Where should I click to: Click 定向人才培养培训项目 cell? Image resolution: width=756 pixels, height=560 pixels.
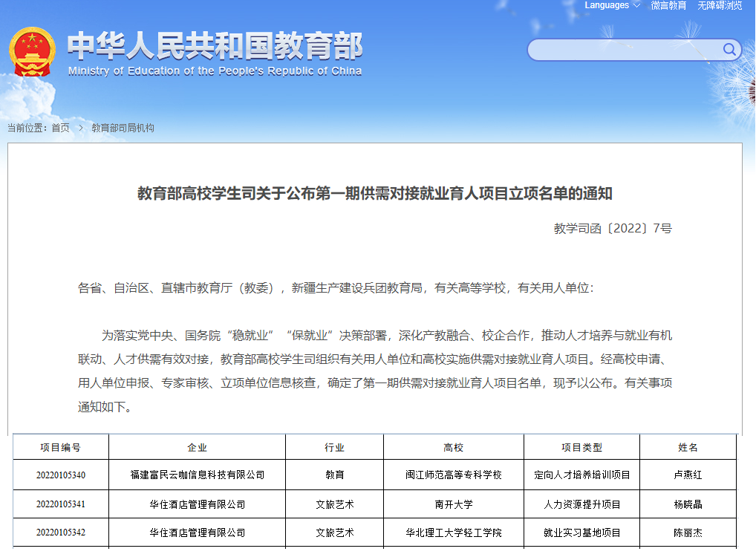click(582, 475)
